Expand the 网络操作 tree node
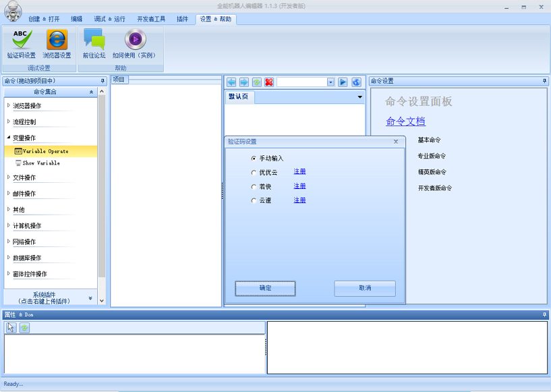Screen dimensions: 551x392 coord(9,241)
